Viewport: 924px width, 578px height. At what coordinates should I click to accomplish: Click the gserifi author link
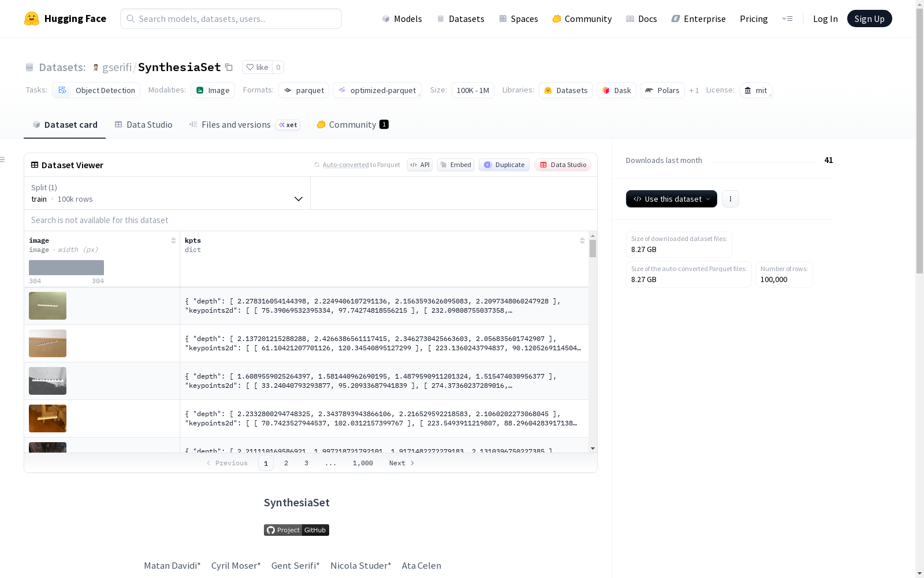pyautogui.click(x=117, y=67)
